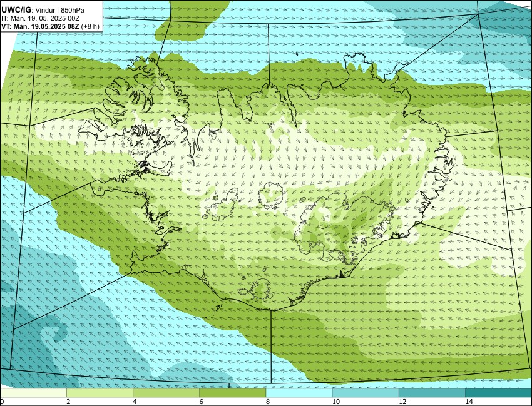Click the 6–8 m/s dark green legend swatch
The height and width of the screenshot is (406, 532).
click(x=232, y=393)
